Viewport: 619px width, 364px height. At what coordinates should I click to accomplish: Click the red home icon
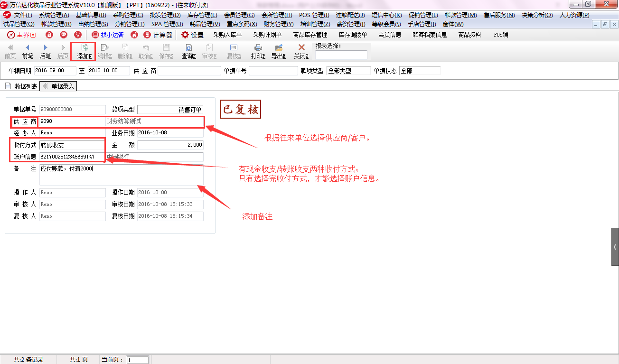134,35
